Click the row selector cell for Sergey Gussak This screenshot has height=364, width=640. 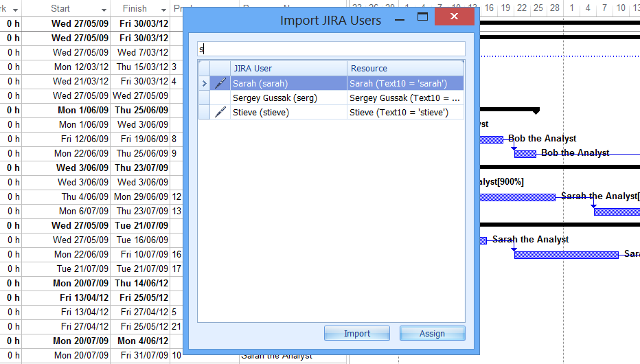tap(204, 98)
